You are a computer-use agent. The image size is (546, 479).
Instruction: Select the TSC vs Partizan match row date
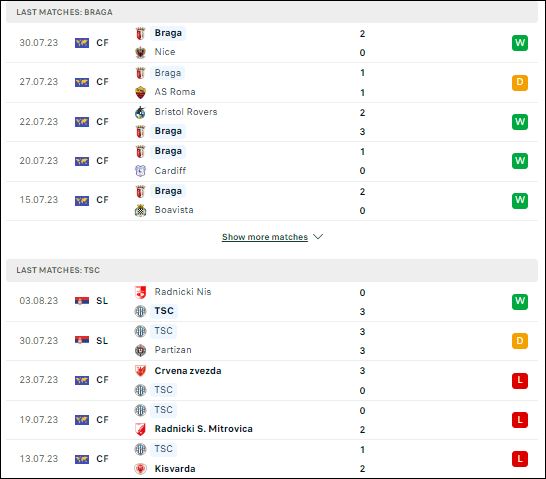click(x=39, y=340)
